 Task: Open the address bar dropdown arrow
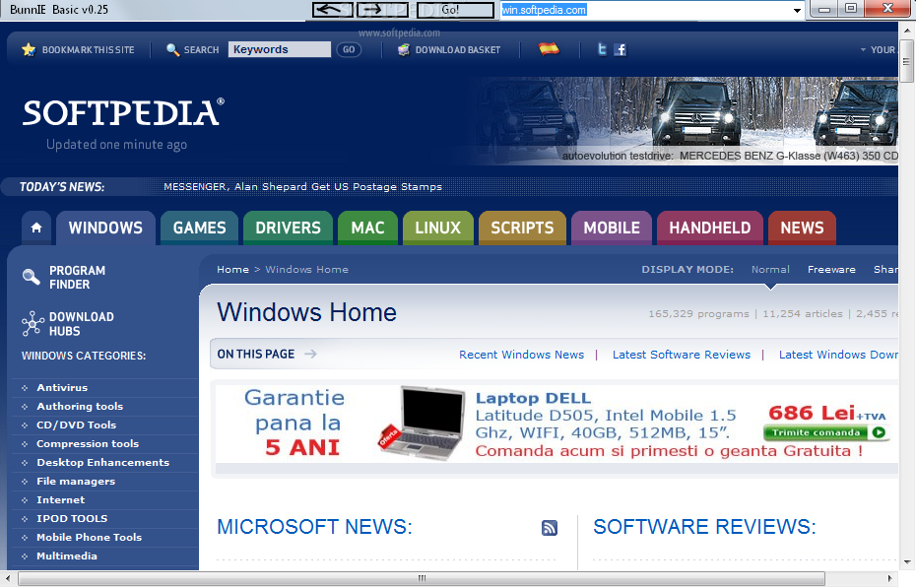797,11
